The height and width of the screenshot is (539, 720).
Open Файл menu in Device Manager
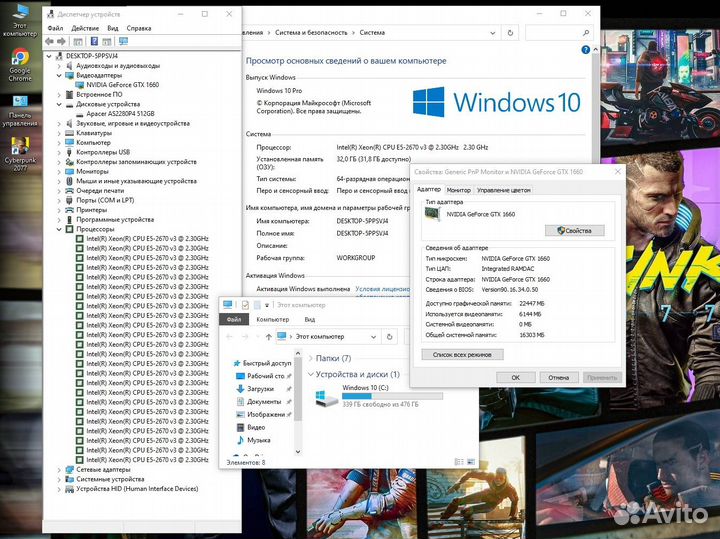(55, 28)
